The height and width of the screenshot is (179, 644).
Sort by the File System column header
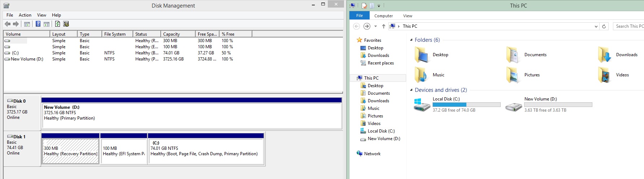pyautogui.click(x=117, y=34)
